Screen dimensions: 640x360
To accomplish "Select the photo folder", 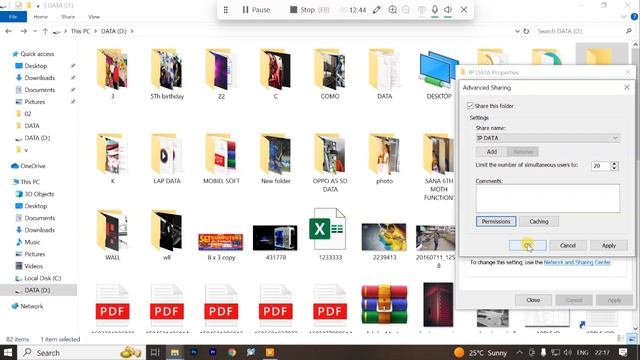I will click(384, 158).
